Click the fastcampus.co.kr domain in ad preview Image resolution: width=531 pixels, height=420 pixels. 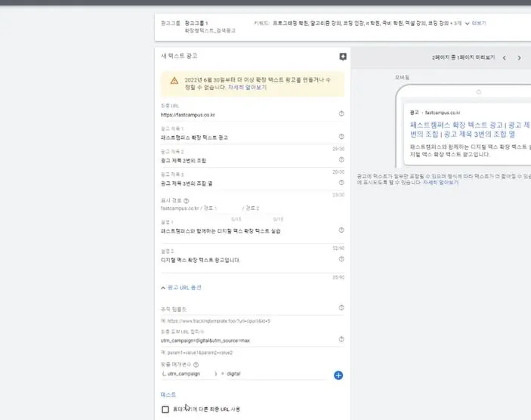[443, 113]
